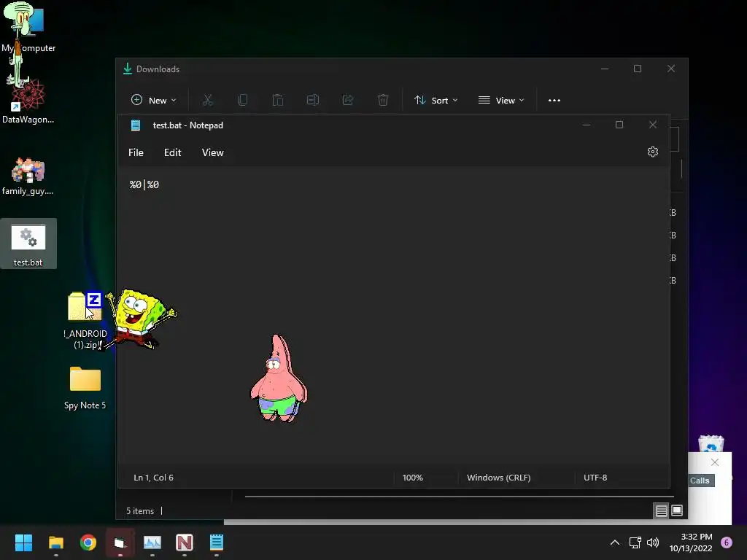The width and height of the screenshot is (747, 560).
Task: Select the DataWagon desktop shortcut
Action: point(28,101)
